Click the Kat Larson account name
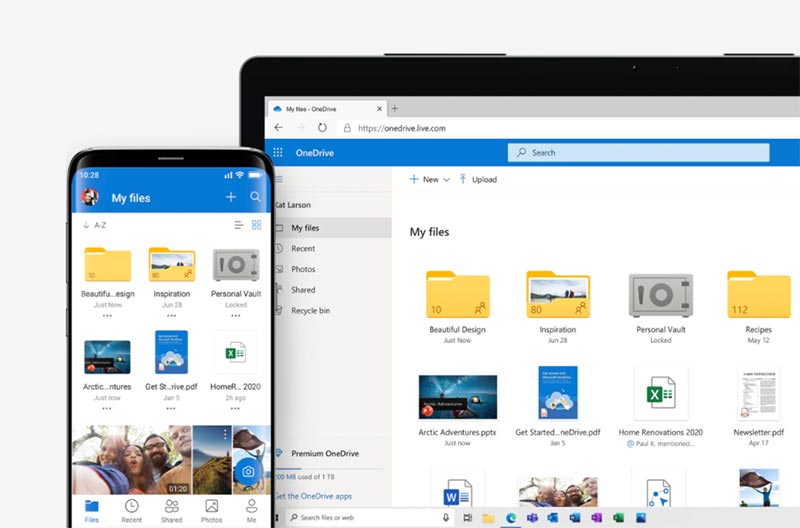800x528 pixels. coord(293,205)
